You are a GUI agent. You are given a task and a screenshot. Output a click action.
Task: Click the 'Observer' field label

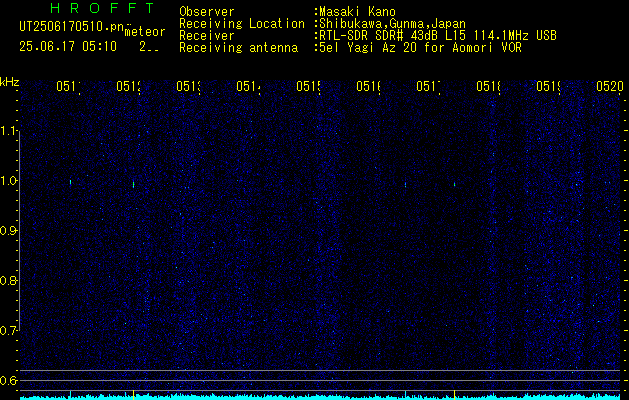tap(207, 12)
